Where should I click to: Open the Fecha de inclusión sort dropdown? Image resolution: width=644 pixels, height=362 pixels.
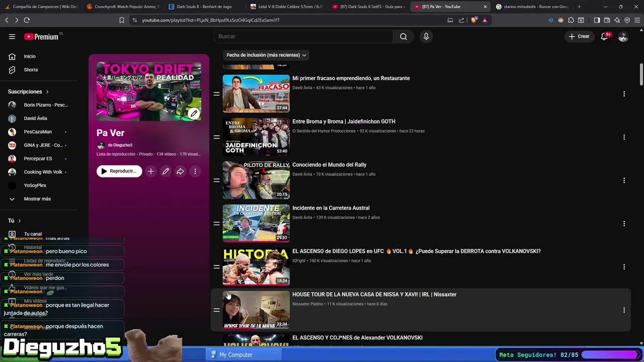(x=266, y=55)
